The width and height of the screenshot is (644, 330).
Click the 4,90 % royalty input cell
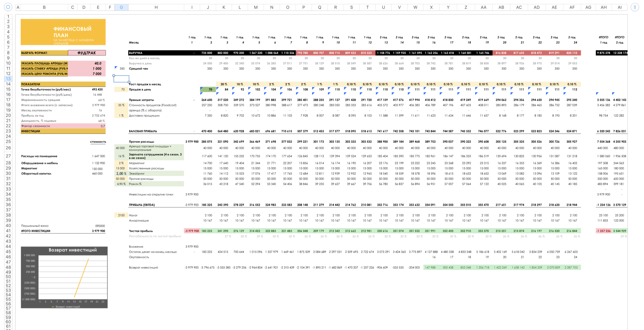121,184
